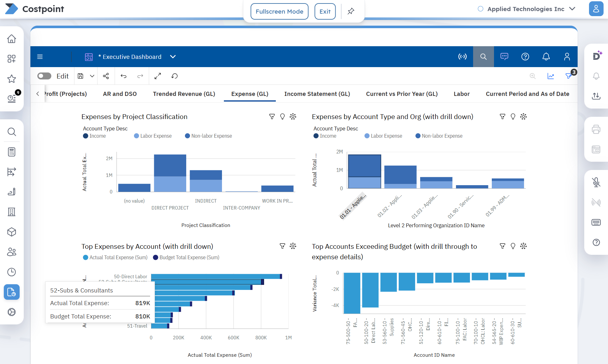The image size is (608, 364).
Task: Switch to the Income Statement (GL) tab
Action: 317,94
